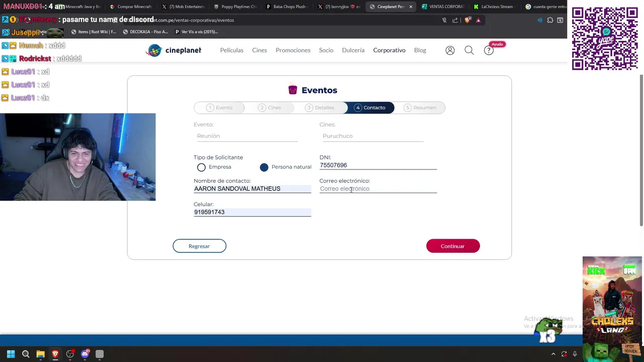Open the Socio menu
Image resolution: width=644 pixels, height=362 pixels.
(x=326, y=50)
